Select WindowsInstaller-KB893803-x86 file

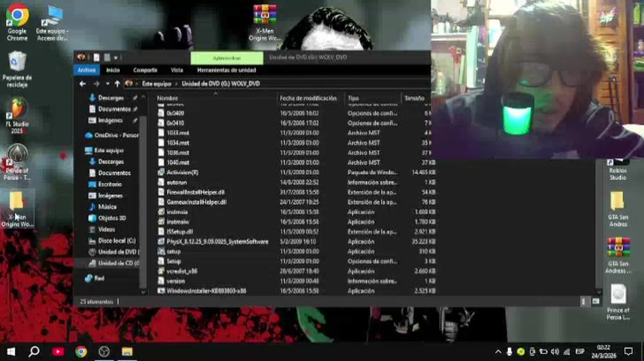[x=206, y=291]
